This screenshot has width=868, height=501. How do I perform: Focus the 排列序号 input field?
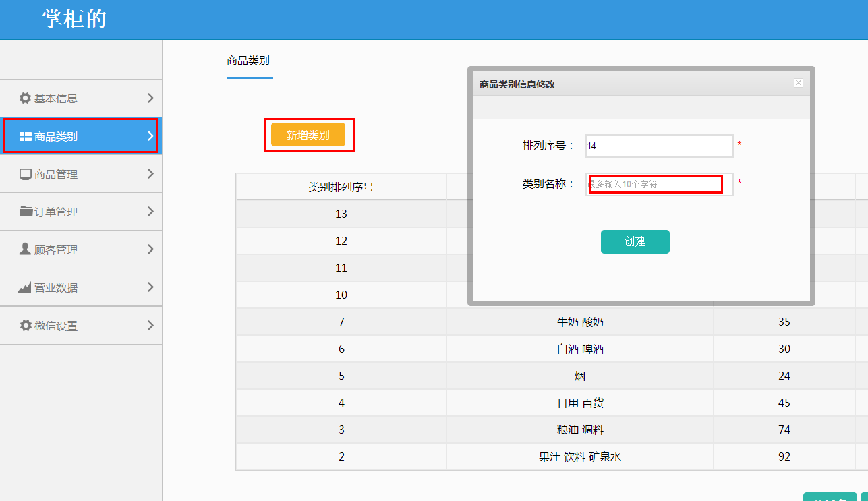pyautogui.click(x=659, y=146)
